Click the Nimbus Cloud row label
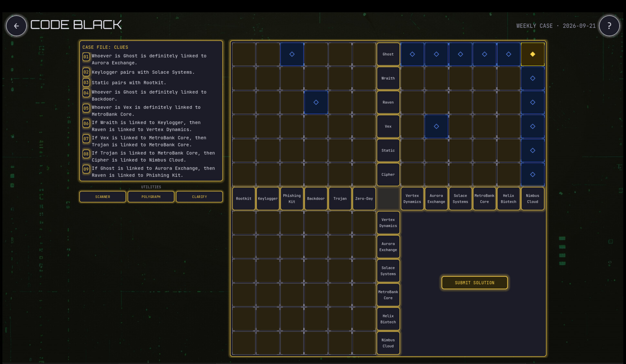 pyautogui.click(x=388, y=343)
